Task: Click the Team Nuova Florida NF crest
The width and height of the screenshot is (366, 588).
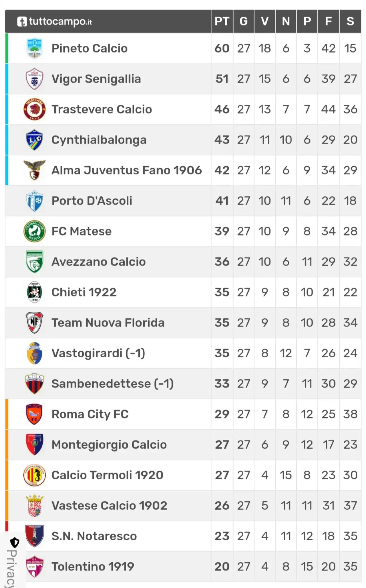Action: coord(34,322)
